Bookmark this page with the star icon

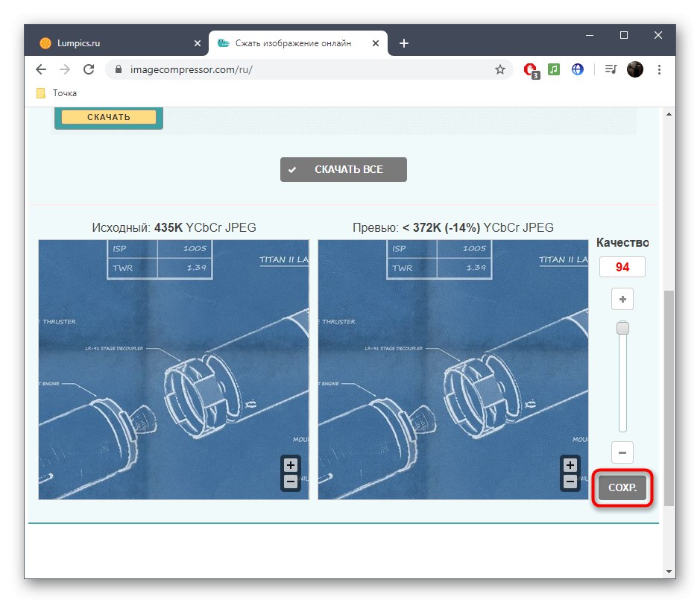(x=500, y=69)
